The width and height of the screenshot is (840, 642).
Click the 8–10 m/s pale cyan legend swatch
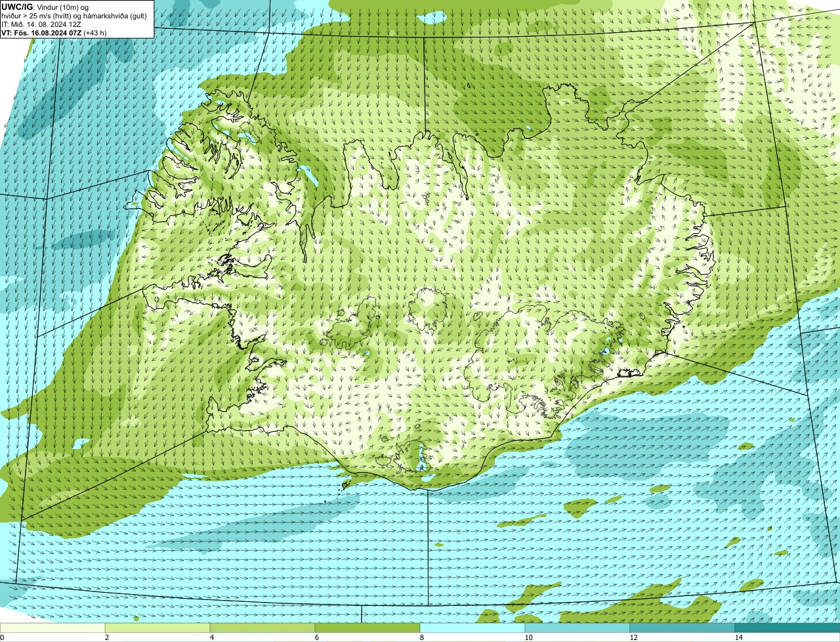tap(472, 628)
